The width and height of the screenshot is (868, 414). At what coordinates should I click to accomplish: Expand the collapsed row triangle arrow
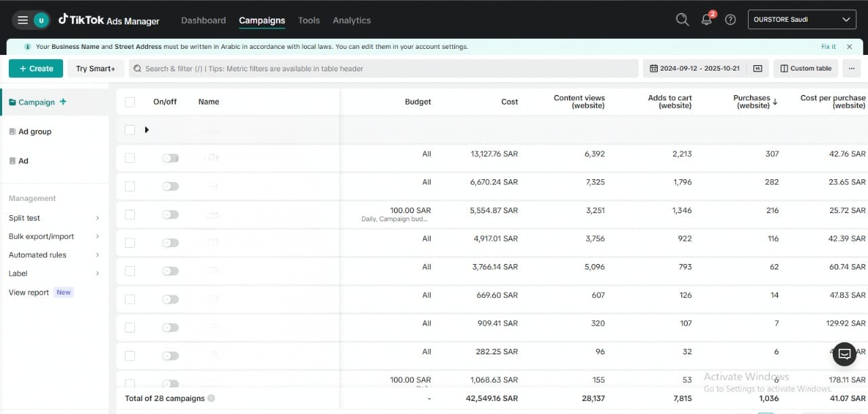pos(146,130)
